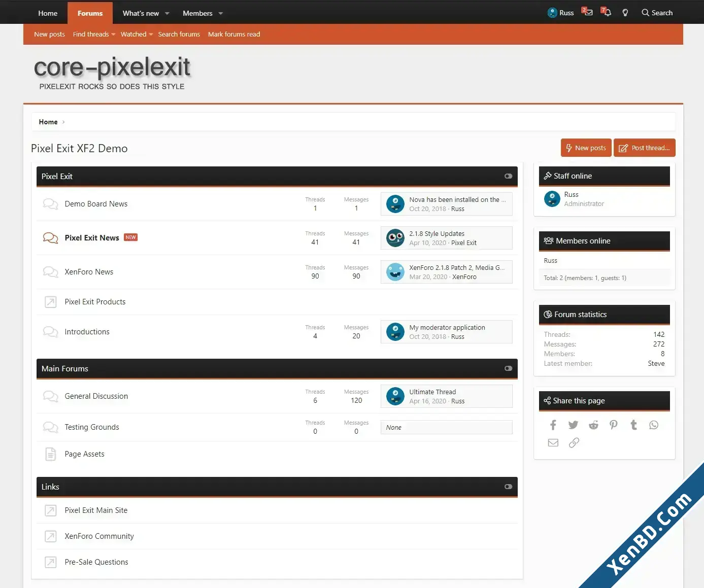
Task: Click Russ in Members online list
Action: tap(550, 260)
